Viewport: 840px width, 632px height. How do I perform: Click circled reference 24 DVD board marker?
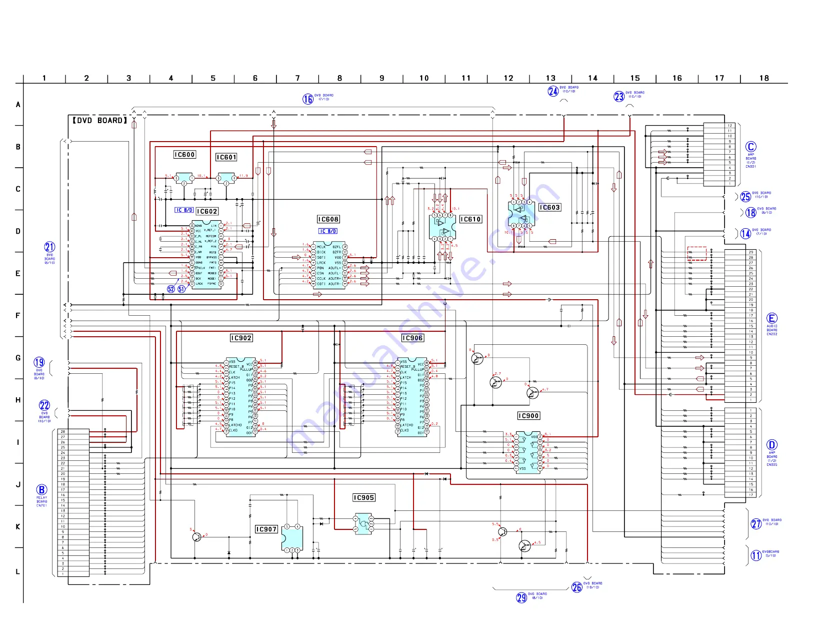553,91
